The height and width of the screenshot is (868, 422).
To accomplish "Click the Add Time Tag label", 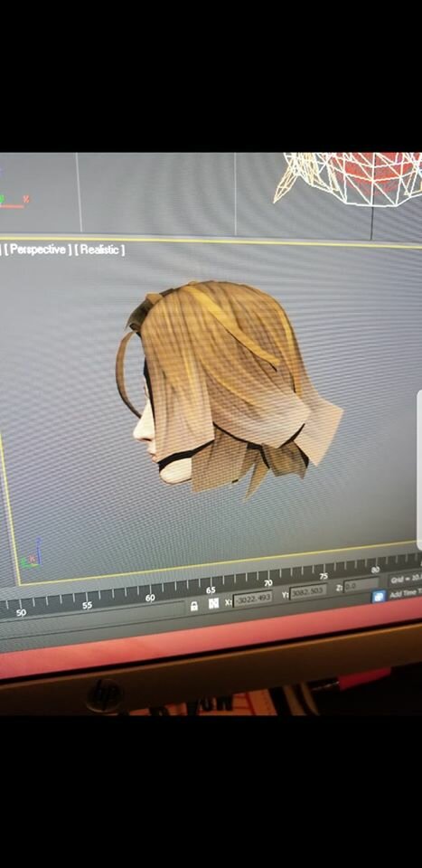I will [x=405, y=594].
